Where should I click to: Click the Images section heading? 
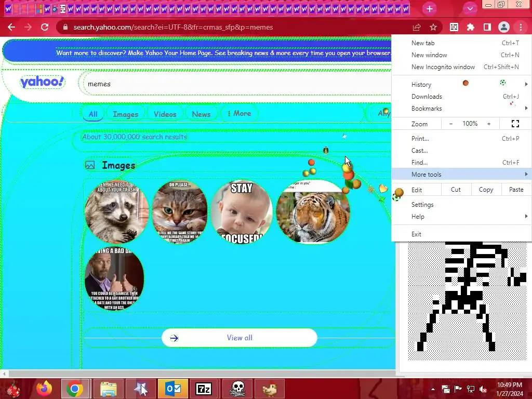[119, 165]
